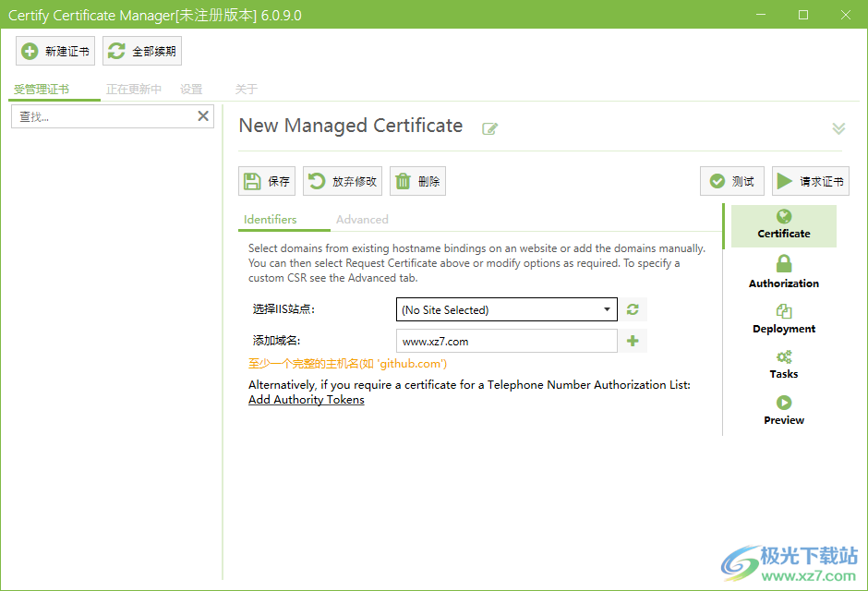The image size is (868, 591).
Task: Open the 设置 tab
Action: 191,90
